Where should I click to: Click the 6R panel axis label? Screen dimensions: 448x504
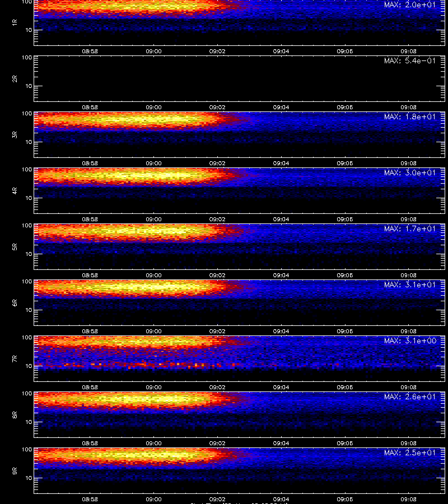(x=15, y=303)
